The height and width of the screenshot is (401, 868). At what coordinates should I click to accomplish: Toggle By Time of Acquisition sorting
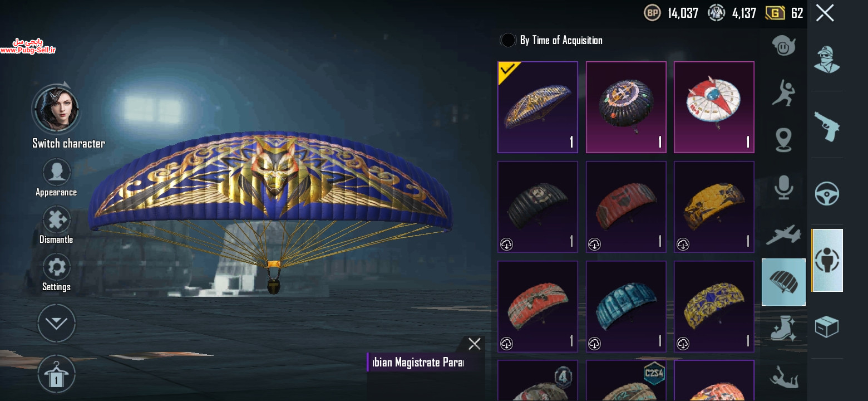(x=551, y=40)
